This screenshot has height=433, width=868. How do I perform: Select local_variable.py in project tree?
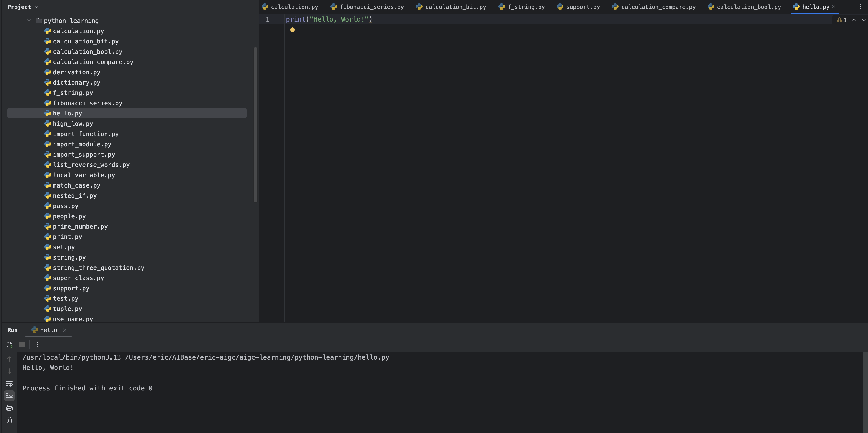click(80, 175)
